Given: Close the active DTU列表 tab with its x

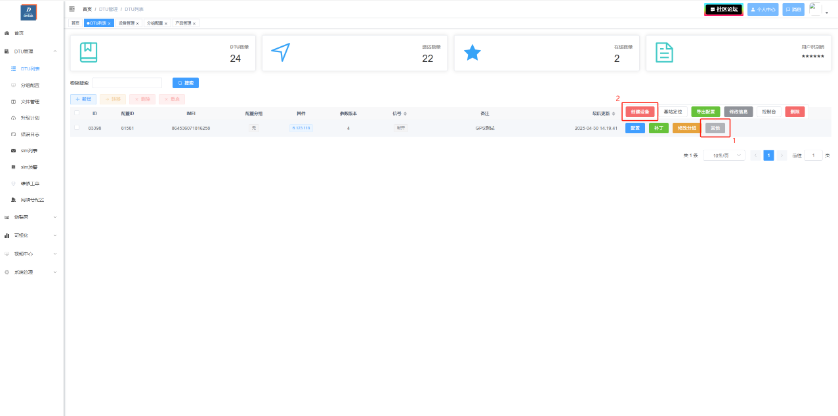Looking at the screenshot, I should tap(109, 24).
